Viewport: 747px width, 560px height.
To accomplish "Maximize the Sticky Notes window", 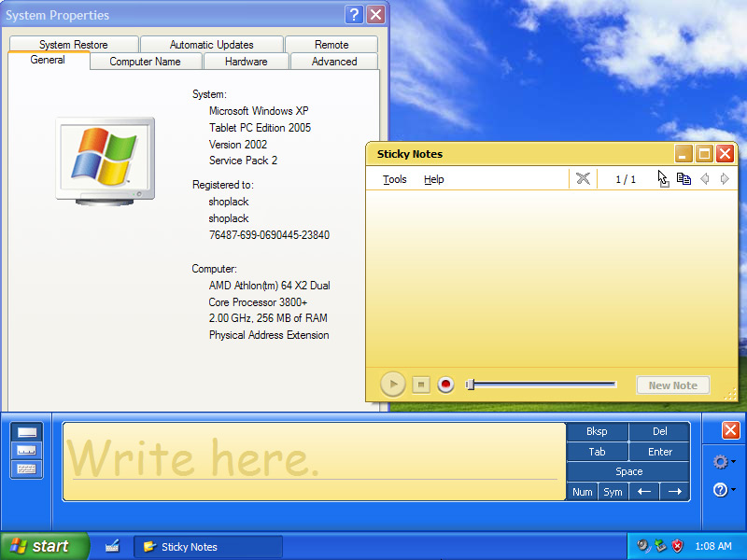I will point(704,154).
